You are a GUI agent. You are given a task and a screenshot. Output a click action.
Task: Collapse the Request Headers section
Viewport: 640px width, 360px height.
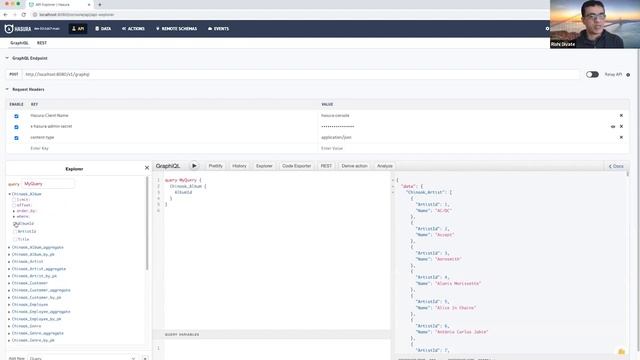(25, 89)
